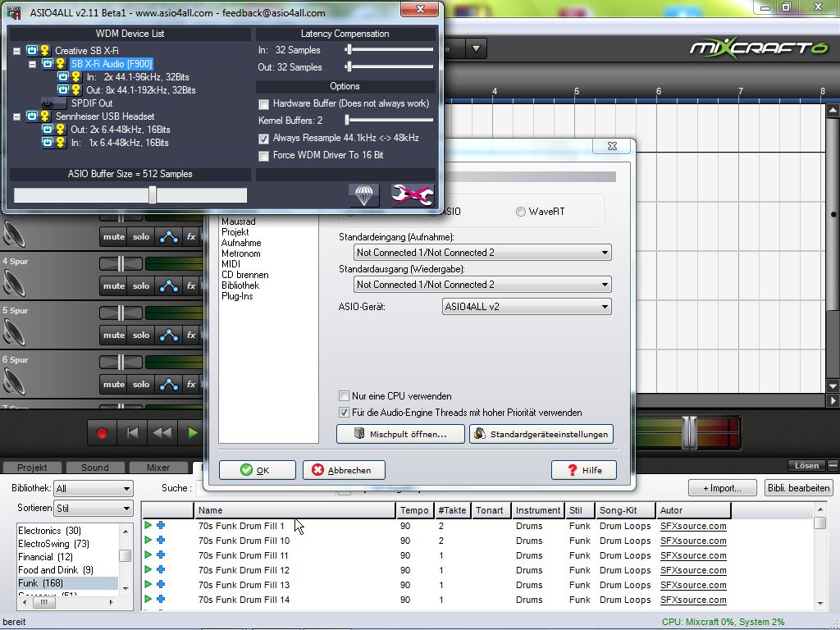Solo the 5 Spur track
Image resolution: width=840 pixels, height=630 pixels.
point(141,336)
